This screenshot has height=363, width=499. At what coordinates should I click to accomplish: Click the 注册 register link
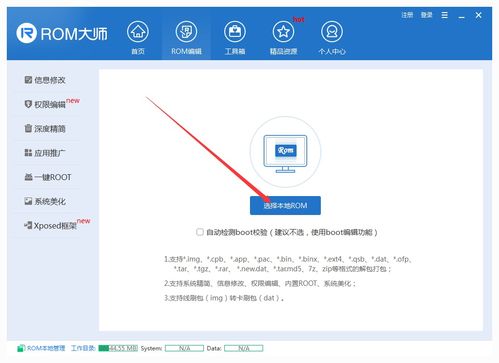tap(407, 15)
